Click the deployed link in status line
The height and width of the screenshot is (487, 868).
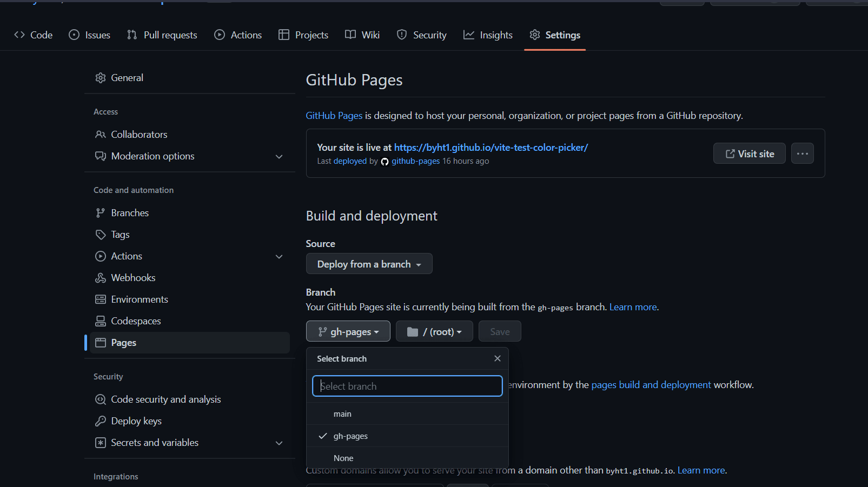(x=350, y=161)
